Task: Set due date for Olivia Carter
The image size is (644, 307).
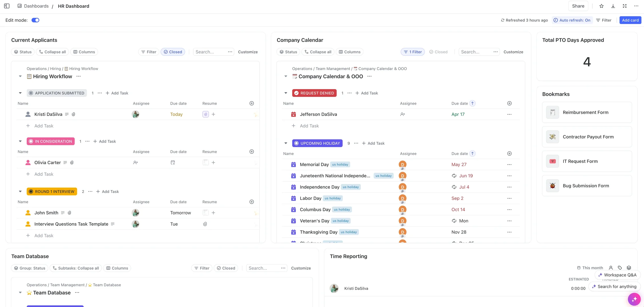Action: coord(173,163)
